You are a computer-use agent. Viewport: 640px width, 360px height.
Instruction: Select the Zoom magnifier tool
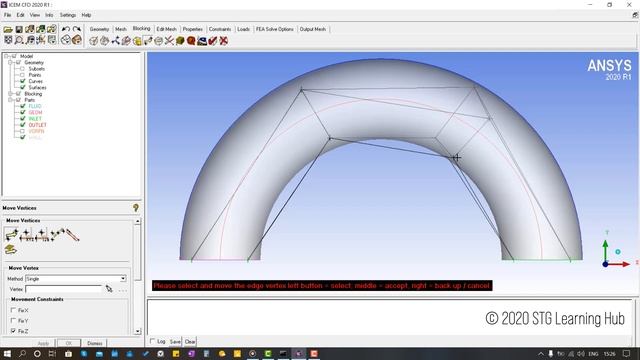19,40
